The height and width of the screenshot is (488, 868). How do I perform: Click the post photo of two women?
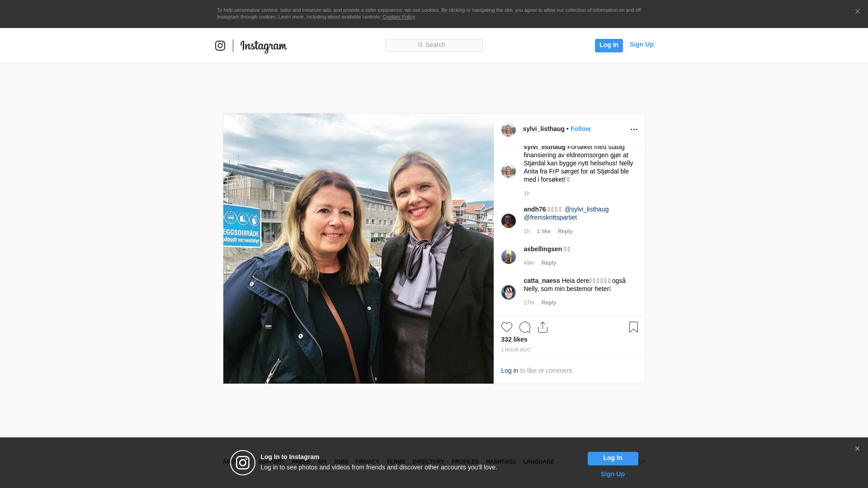coord(358,249)
